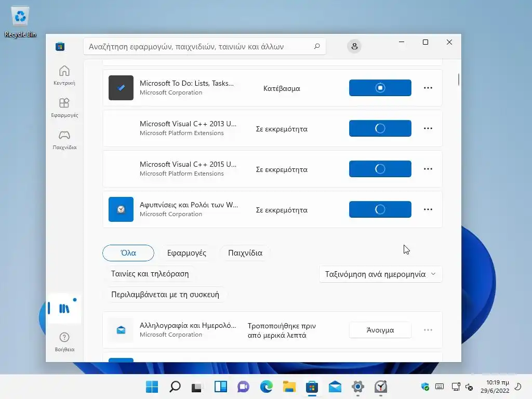Open Chat from the taskbar
The height and width of the screenshot is (399, 532).
pos(243,387)
